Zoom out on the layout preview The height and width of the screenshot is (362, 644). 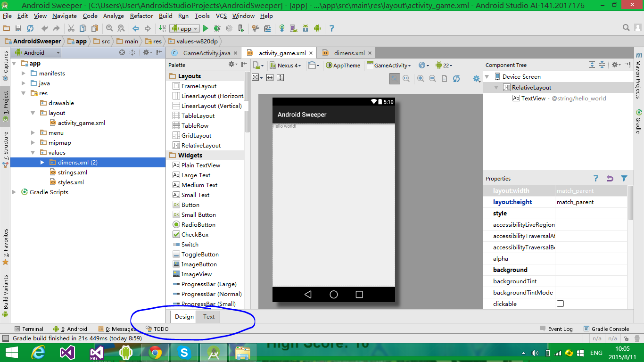click(x=432, y=79)
